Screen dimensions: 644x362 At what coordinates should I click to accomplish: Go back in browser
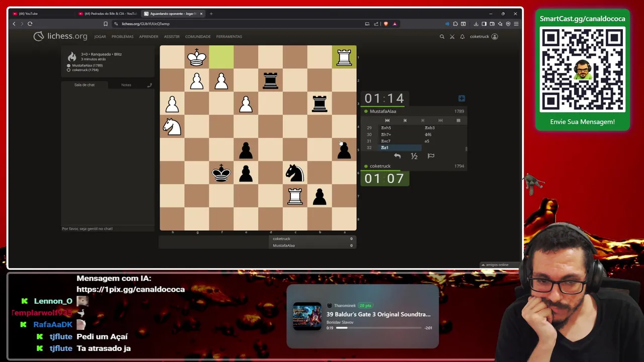pyautogui.click(x=14, y=24)
